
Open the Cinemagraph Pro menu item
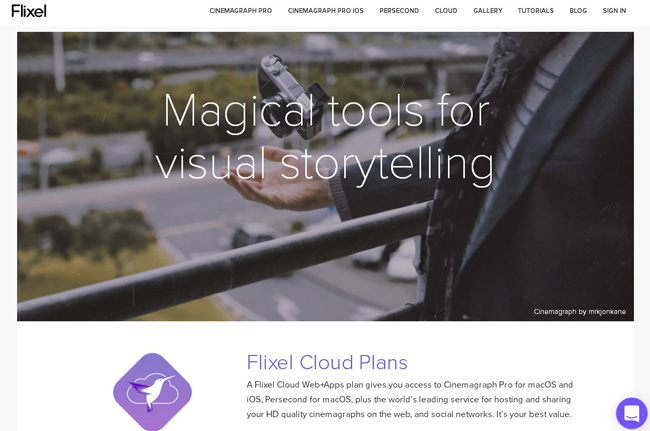click(x=240, y=11)
